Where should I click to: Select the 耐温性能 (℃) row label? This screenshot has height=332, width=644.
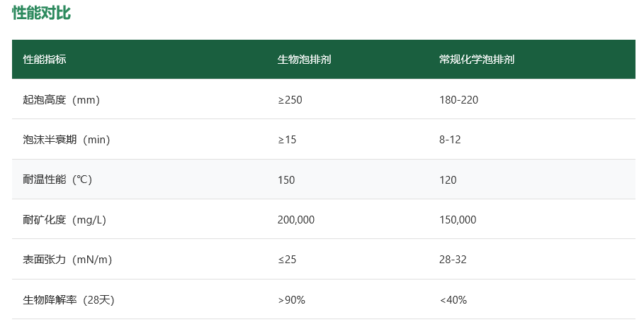click(57, 179)
